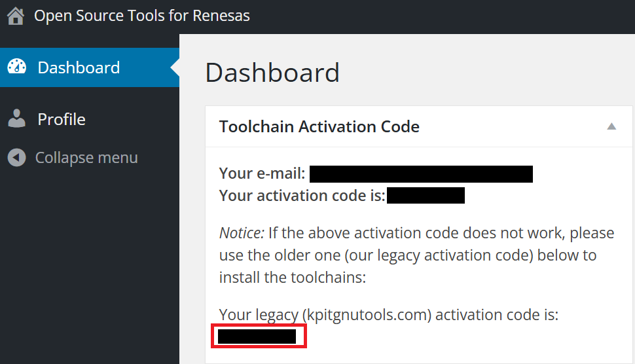Visit Open Source Tools for Renesas site link
635x364 pixels.
142,16
